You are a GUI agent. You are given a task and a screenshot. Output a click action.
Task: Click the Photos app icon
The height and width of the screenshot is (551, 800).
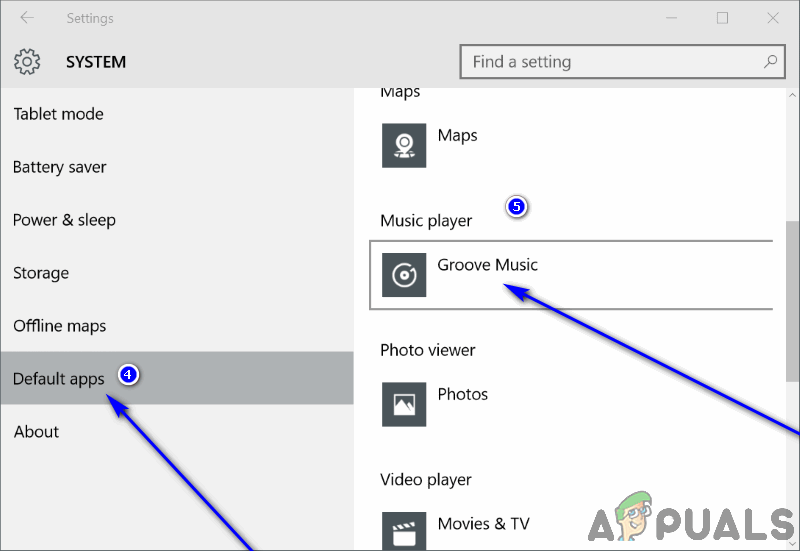(404, 404)
